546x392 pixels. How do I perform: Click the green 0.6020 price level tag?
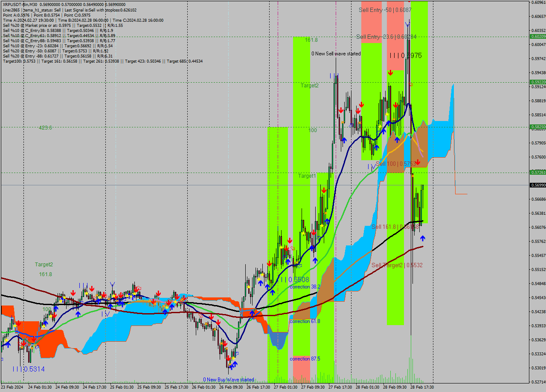tap(537, 36)
